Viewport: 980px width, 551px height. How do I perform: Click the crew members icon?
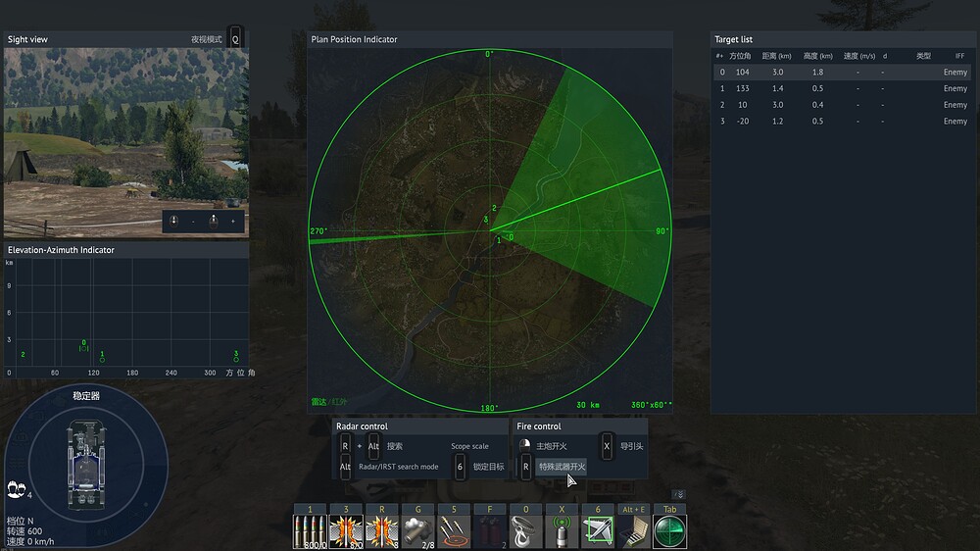click(x=17, y=488)
